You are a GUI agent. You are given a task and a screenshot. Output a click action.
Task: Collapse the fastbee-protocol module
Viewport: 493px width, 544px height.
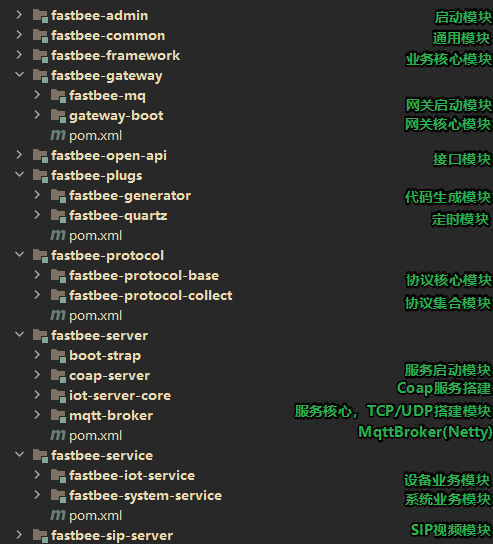click(19, 255)
